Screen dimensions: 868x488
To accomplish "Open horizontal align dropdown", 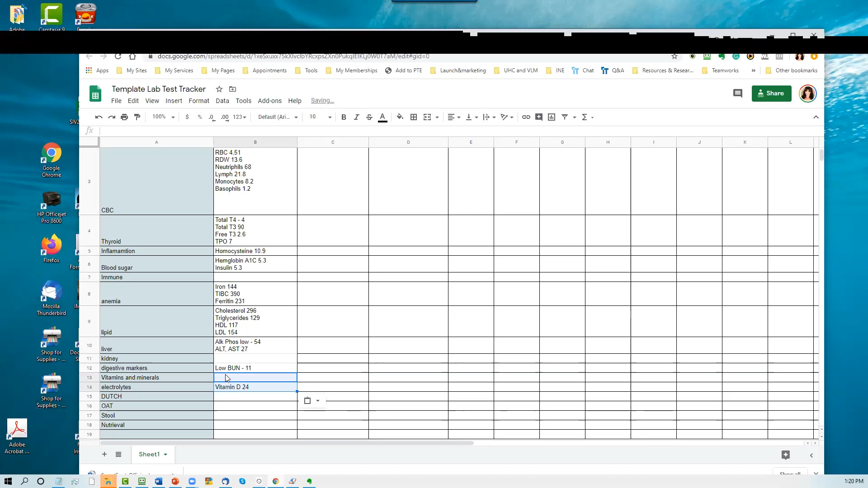I will pos(454,117).
